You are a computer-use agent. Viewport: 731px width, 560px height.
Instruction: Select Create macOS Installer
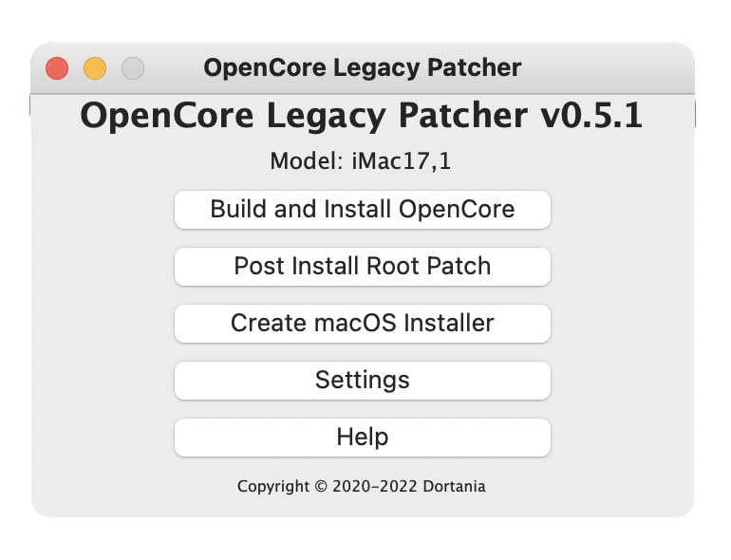[363, 323]
